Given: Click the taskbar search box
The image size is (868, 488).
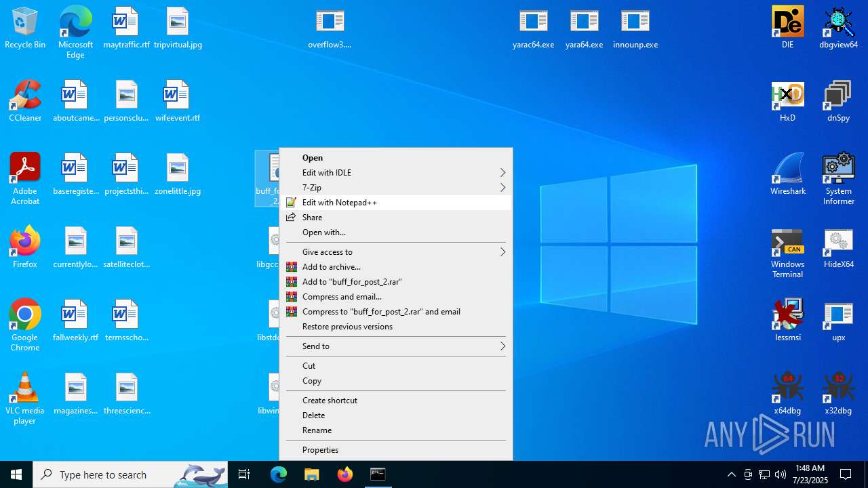Looking at the screenshot, I should tap(130, 474).
